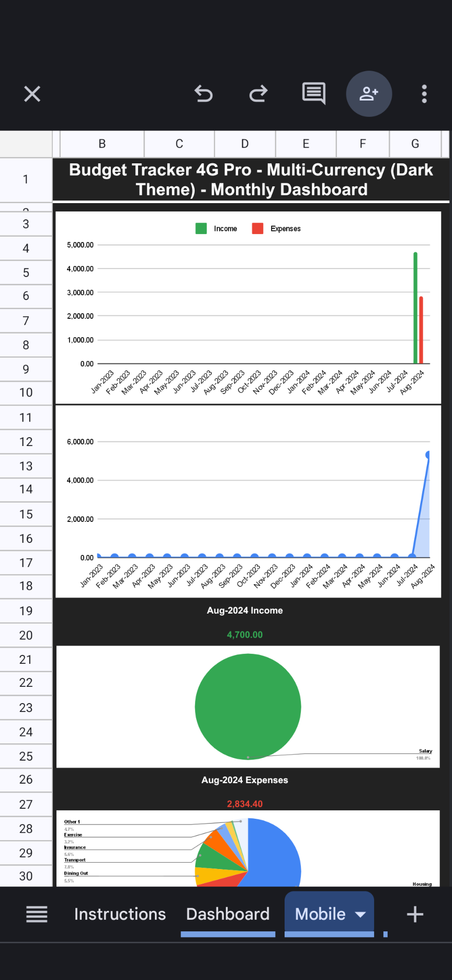Open the three-dot more options menu
Screen dimensions: 452x980
424,94
